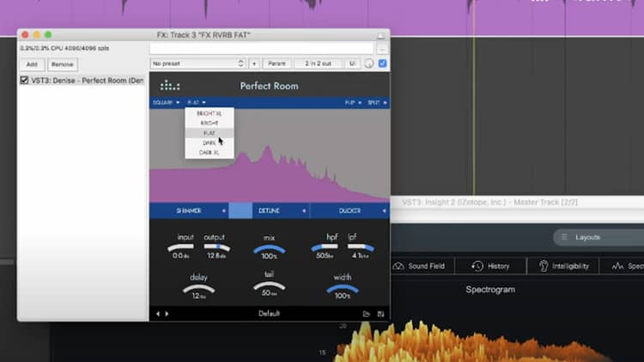Screen dimensions: 644x362
Task: Toggle the Detune arrow switch
Action: pyautogui.click(x=304, y=210)
